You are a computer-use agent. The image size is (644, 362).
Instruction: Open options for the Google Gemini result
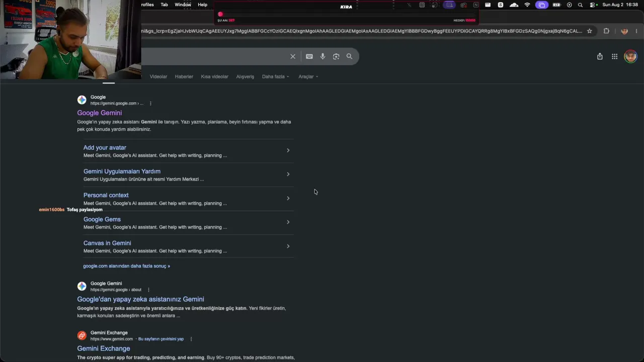tap(150, 104)
